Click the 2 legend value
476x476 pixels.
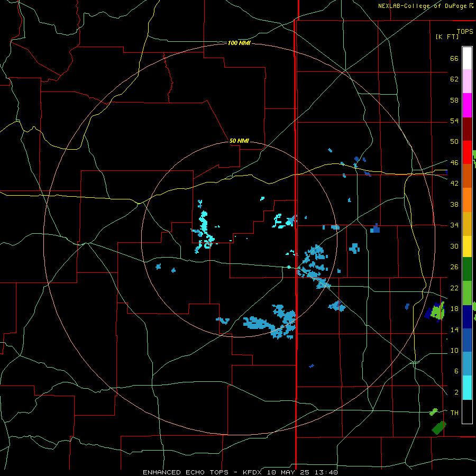pyautogui.click(x=456, y=392)
